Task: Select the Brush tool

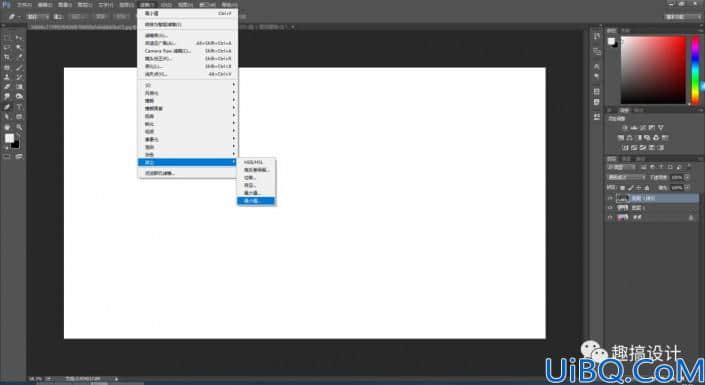Action: pyautogui.click(x=19, y=67)
